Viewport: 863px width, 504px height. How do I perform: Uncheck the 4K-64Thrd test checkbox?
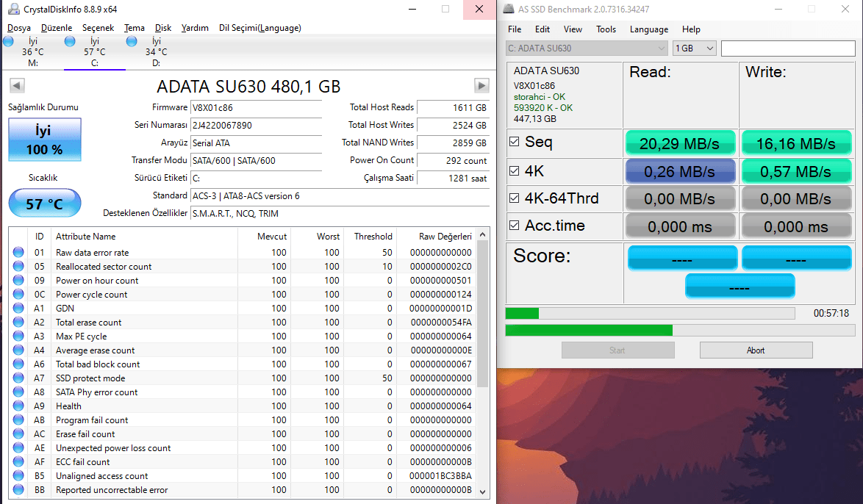tap(514, 198)
